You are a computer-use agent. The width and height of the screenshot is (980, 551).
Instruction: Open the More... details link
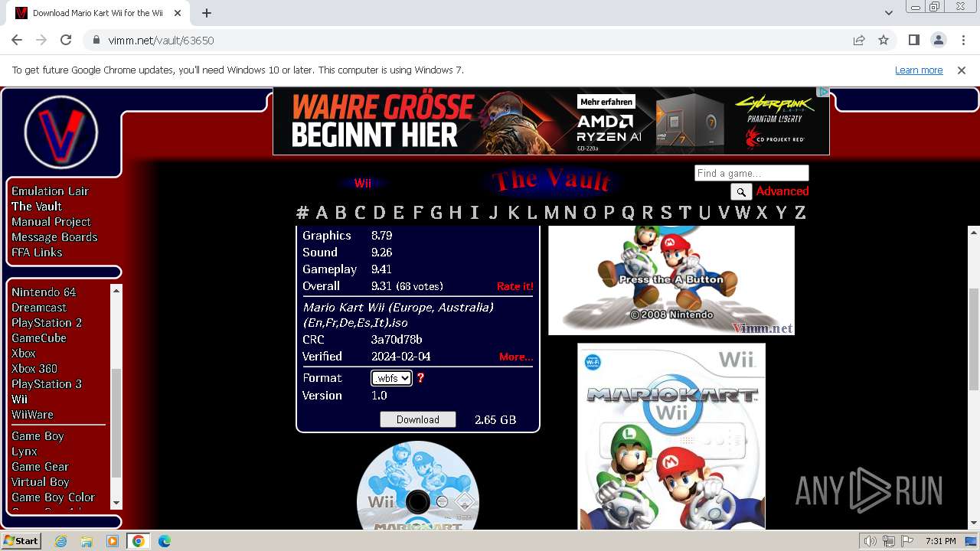pos(516,357)
